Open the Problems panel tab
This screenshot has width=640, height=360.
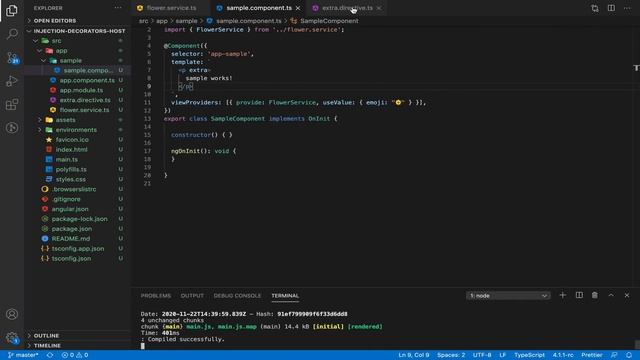(156, 296)
